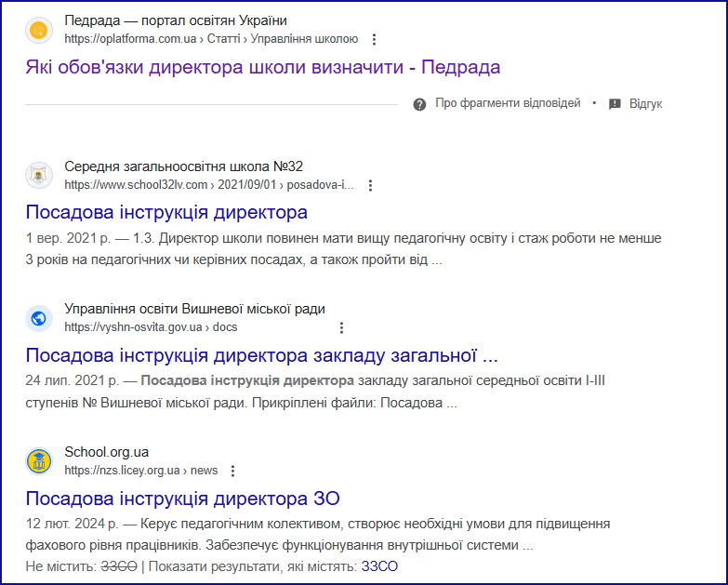This screenshot has width=728, height=585.
Task: Click the school №32 crest favicon
Action: pyautogui.click(x=39, y=176)
